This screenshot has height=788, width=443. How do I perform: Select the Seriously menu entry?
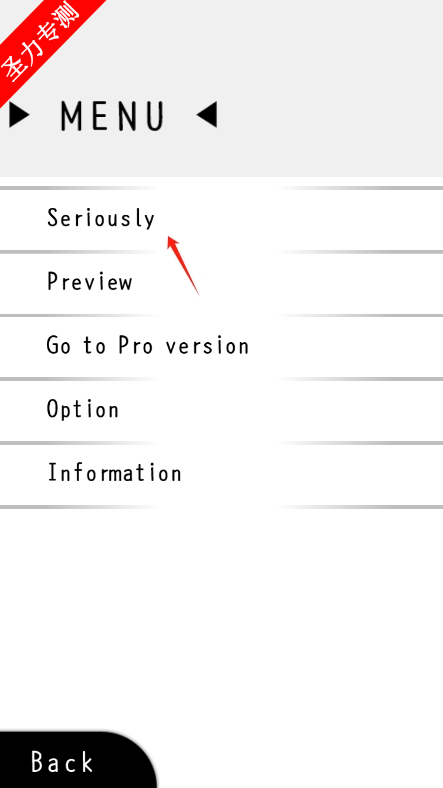tap(222, 220)
